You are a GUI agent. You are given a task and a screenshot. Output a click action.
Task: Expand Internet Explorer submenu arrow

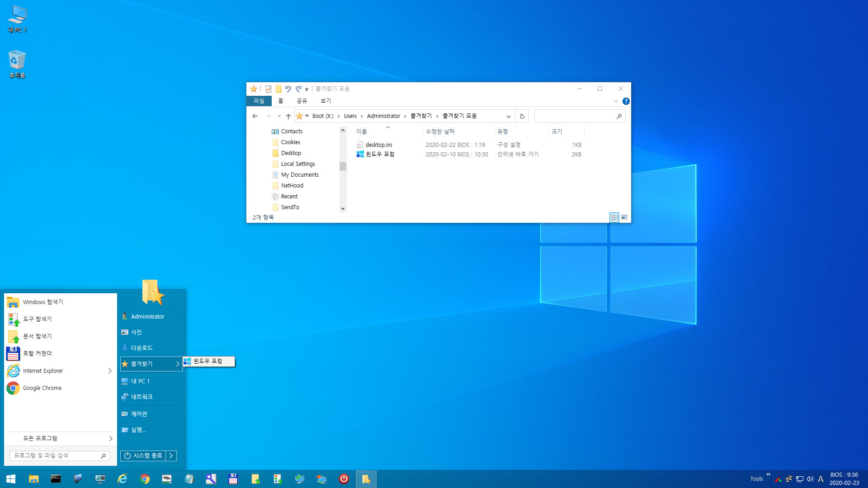coord(110,371)
